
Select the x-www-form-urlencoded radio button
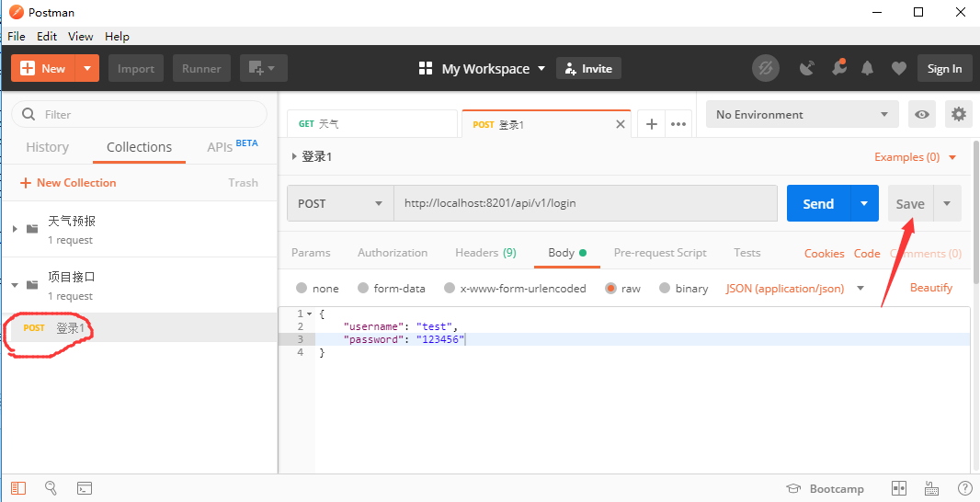point(450,288)
